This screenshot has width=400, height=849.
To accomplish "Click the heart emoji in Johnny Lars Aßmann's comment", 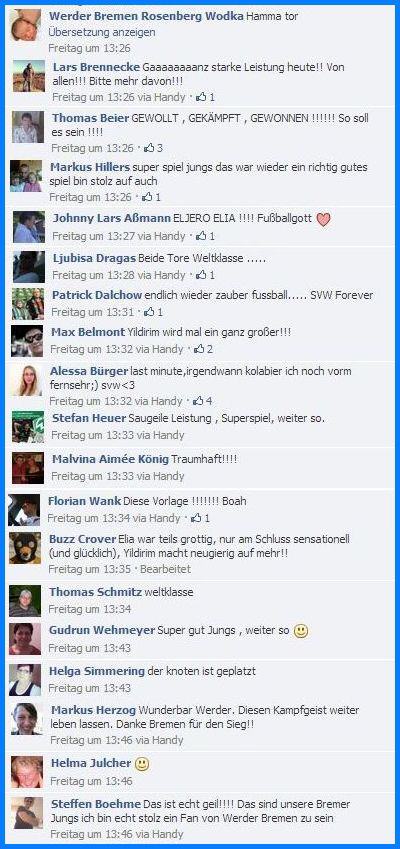I will coord(324,219).
